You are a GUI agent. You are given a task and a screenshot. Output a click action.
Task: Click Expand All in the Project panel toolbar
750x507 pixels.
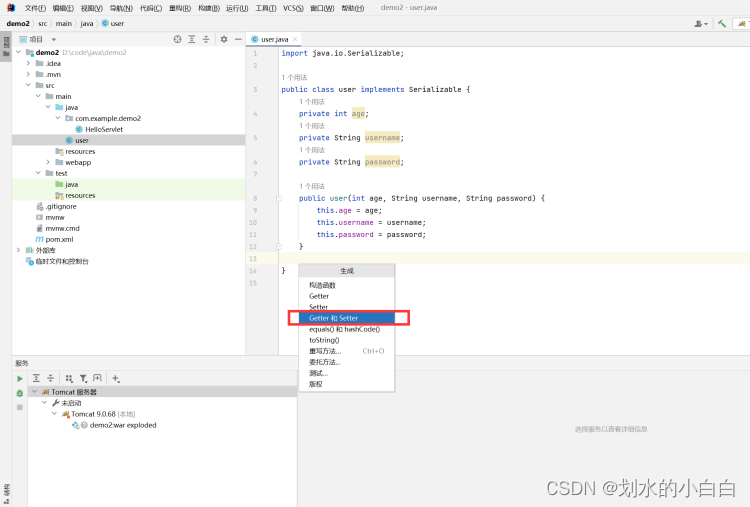[x=192, y=39]
